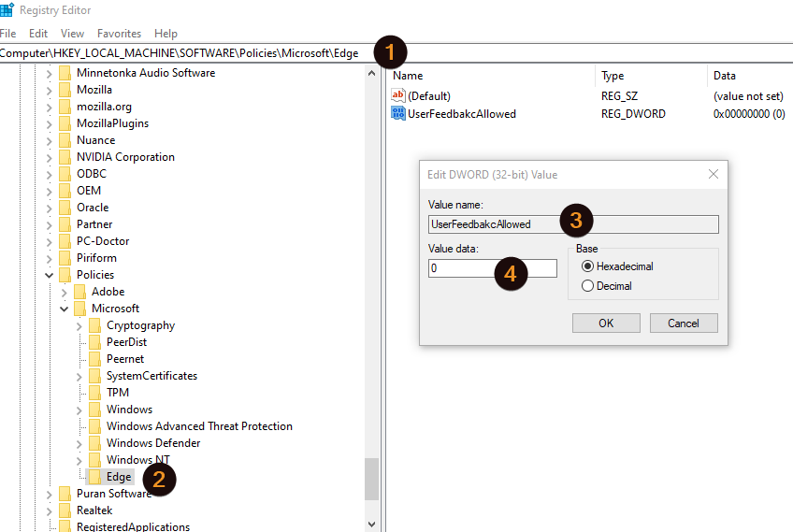Expand the Windows NT key

79,461
